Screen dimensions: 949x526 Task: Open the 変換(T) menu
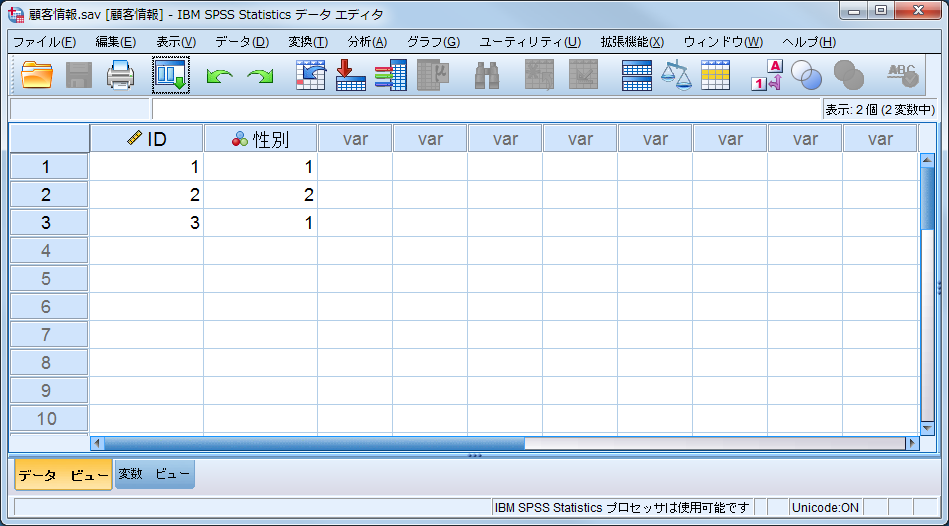(x=308, y=42)
